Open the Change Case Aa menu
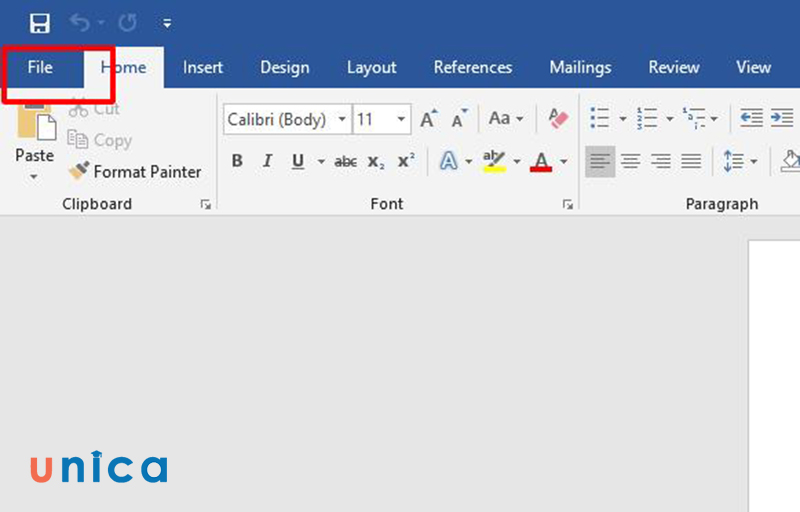Screen dimensions: 800x512 click(x=506, y=119)
